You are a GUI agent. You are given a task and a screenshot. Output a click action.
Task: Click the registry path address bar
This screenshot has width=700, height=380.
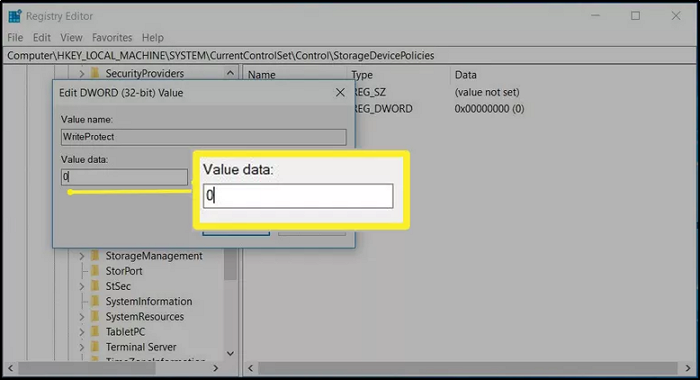[350, 55]
